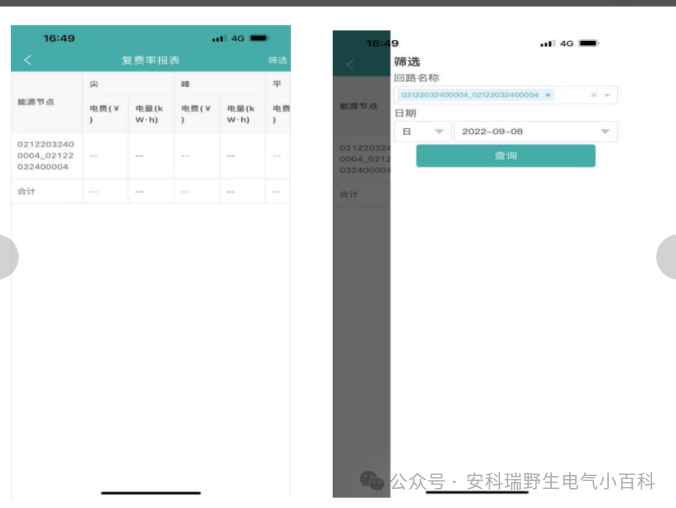
Task: Click the 复费率报表 title
Action: pos(150,60)
